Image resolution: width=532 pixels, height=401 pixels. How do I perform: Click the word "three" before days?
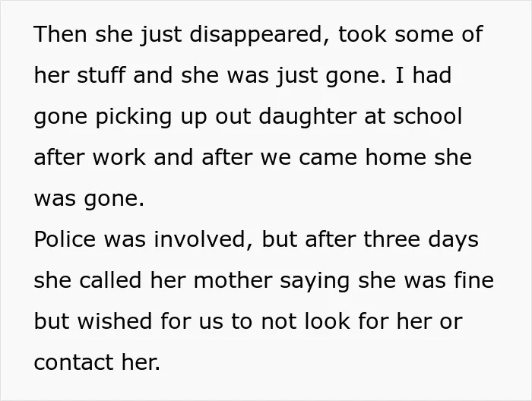click(391, 239)
